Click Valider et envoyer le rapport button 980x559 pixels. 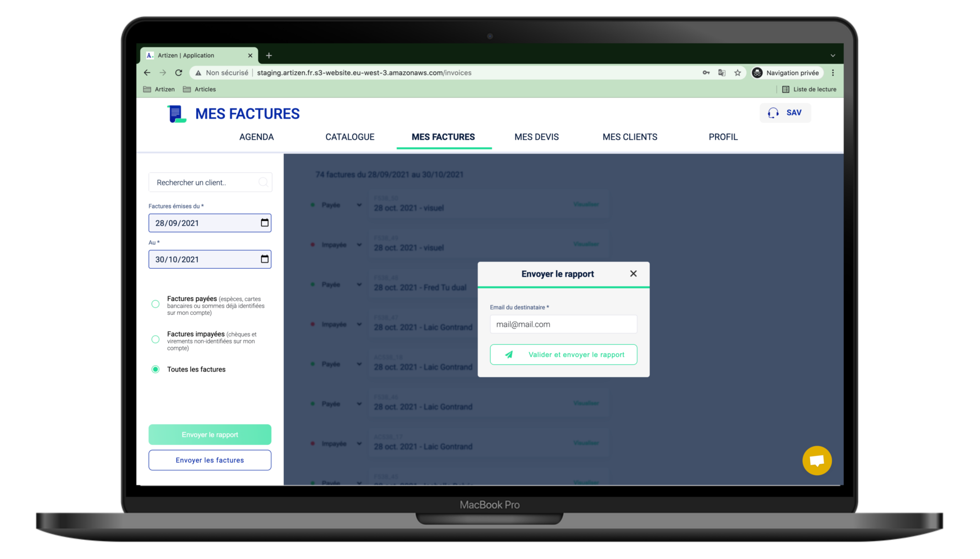[564, 354]
